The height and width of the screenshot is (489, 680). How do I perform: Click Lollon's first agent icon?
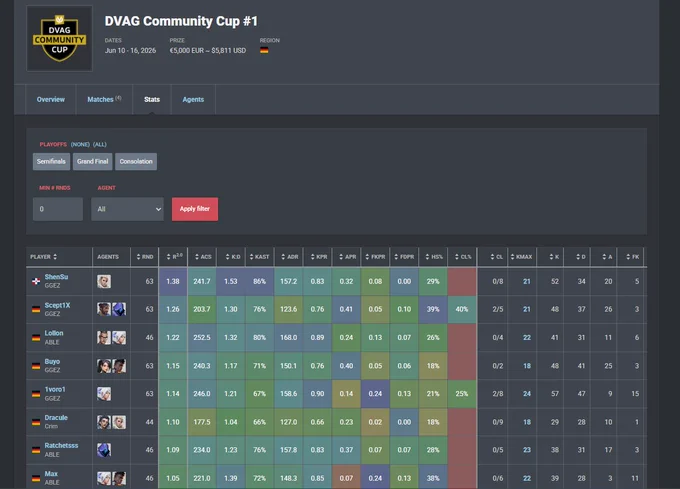[x=104, y=337]
